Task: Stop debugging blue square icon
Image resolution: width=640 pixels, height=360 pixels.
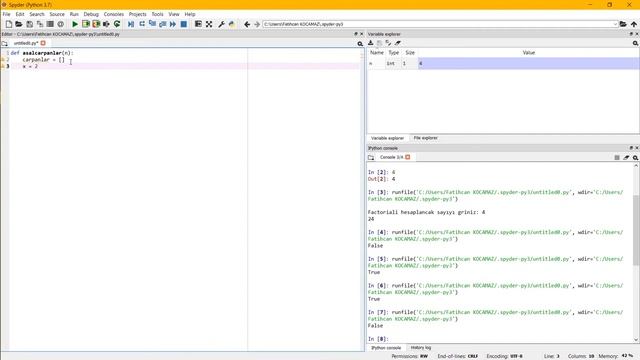Action: (x=184, y=24)
